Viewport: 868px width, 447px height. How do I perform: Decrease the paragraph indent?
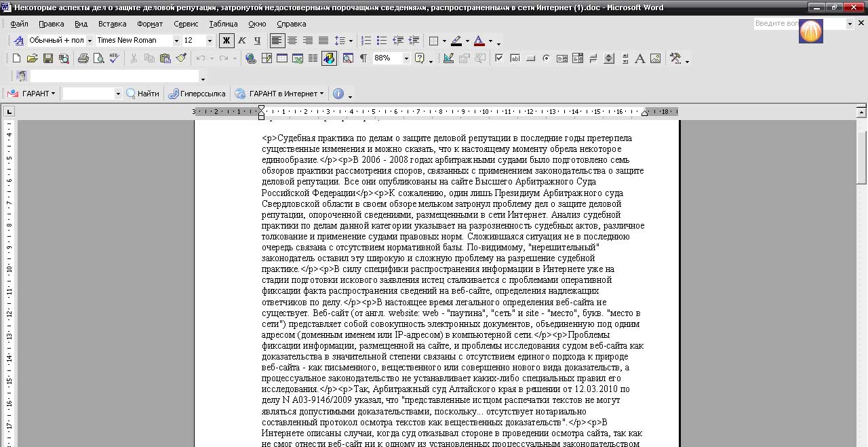click(x=398, y=41)
